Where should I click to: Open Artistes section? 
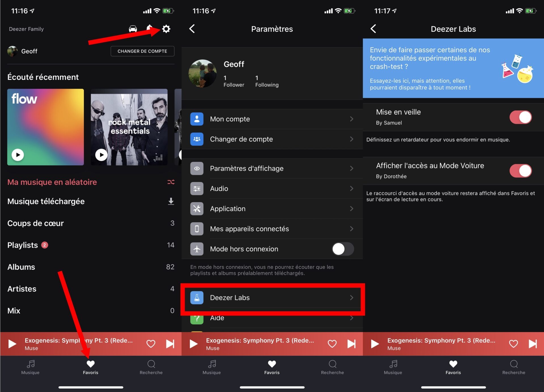coord(91,289)
